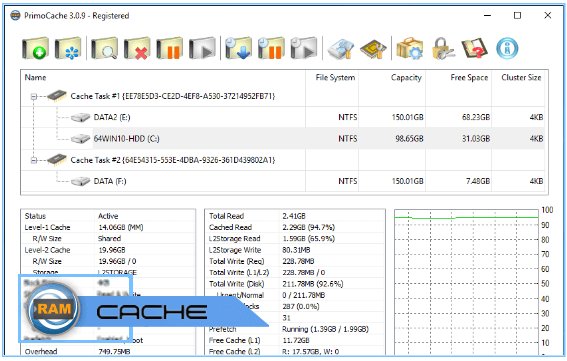The image size is (567, 361).
Task: Click the Free Cache (L1) 11.72GB value
Action: tap(296, 340)
